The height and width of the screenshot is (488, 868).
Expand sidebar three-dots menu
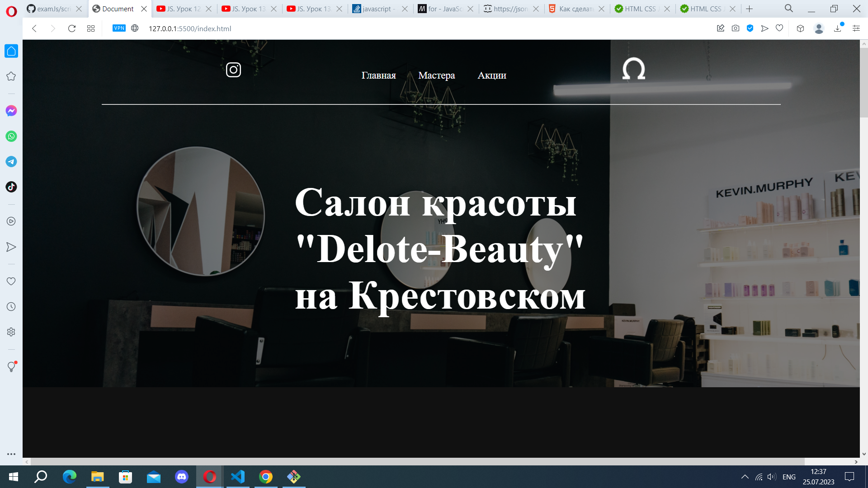click(11, 454)
